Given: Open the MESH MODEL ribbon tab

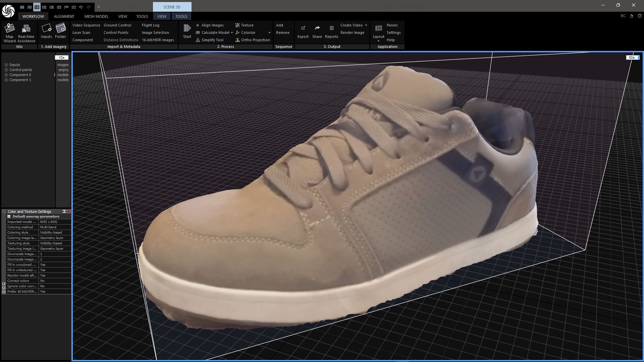Looking at the screenshot, I should 96,16.
